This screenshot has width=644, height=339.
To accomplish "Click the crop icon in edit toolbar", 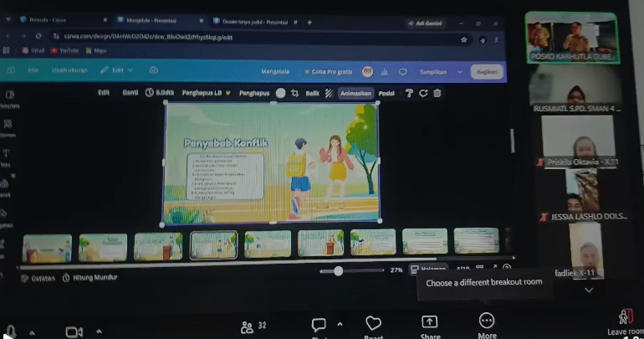I will coord(294,93).
